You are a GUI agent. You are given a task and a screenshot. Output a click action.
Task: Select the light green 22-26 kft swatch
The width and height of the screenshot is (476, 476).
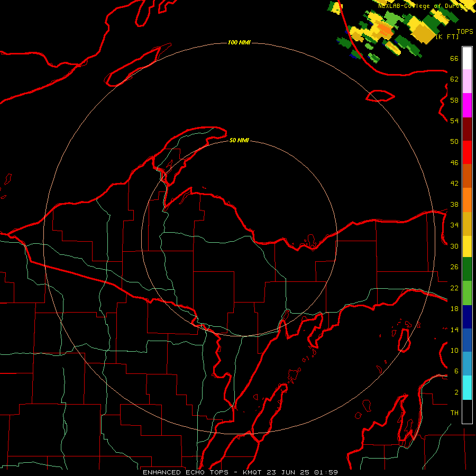(x=467, y=293)
